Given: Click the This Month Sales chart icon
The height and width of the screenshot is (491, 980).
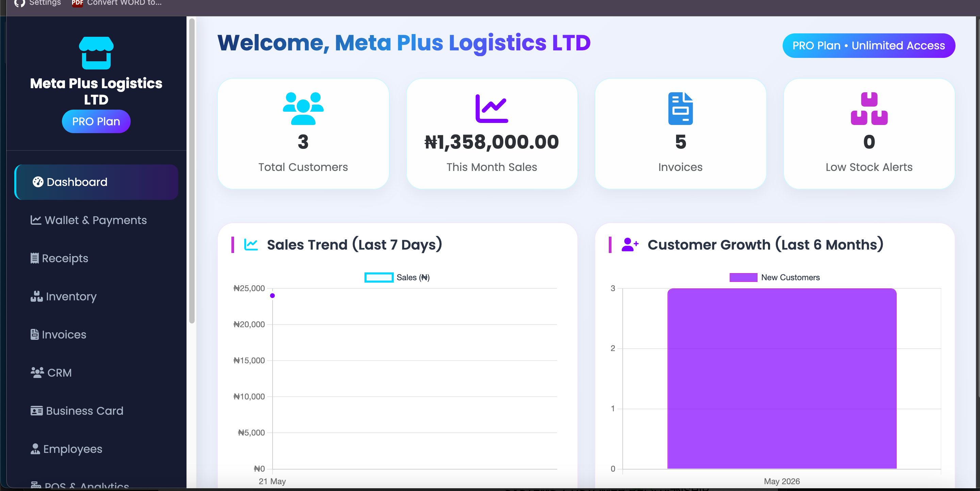Looking at the screenshot, I should pos(491,109).
